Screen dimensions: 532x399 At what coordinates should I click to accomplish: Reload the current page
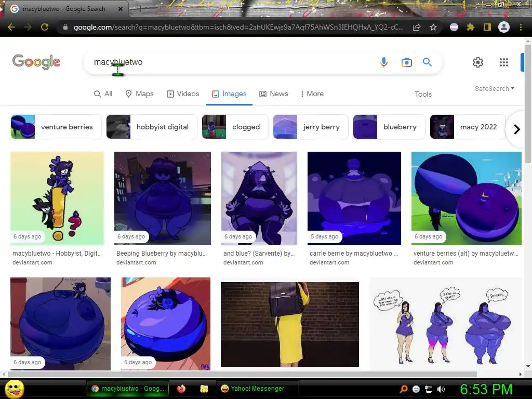(45, 27)
